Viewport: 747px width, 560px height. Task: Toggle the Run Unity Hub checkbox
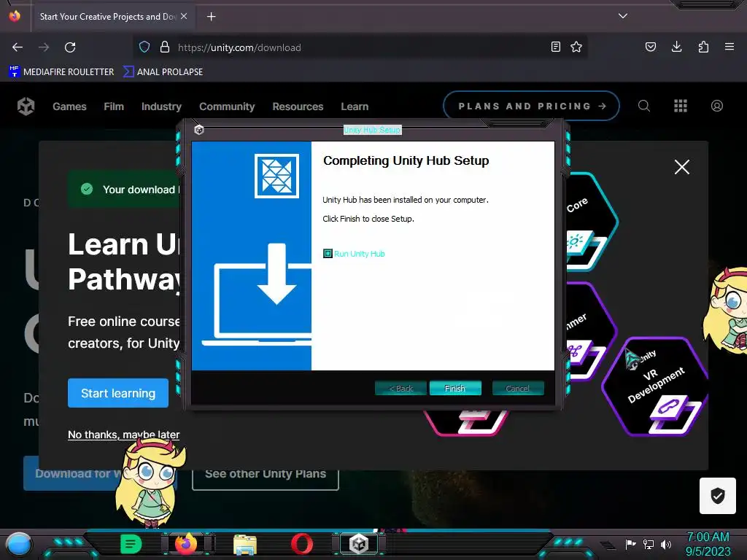(x=328, y=253)
